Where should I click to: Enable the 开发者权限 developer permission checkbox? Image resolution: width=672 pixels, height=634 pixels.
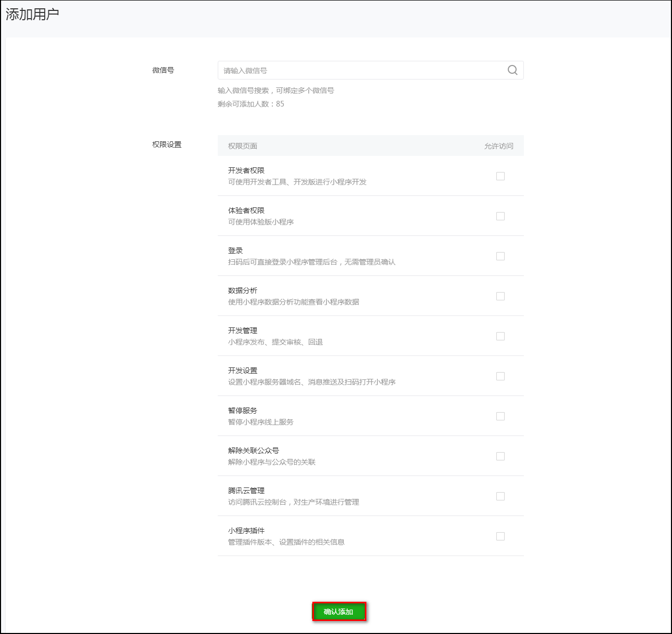click(x=500, y=176)
